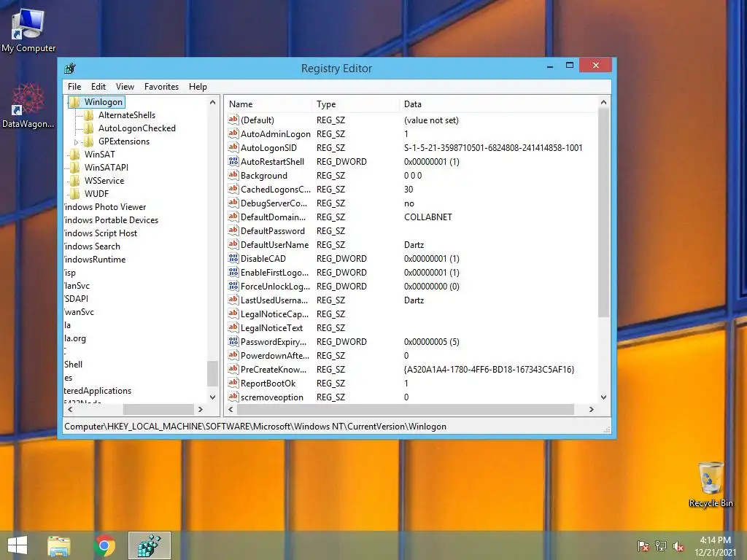Click the values pane vertical scrollbar thumb
Screen dimensions: 747x560
coord(603,212)
